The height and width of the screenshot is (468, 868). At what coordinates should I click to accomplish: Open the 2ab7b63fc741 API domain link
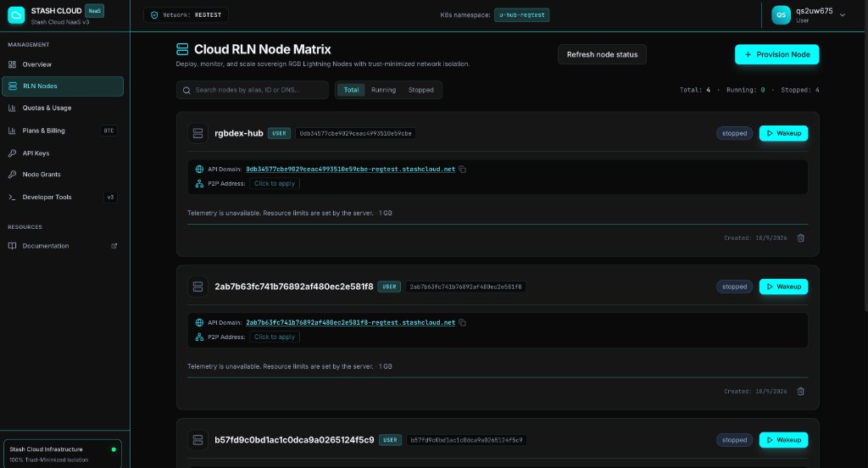click(350, 323)
